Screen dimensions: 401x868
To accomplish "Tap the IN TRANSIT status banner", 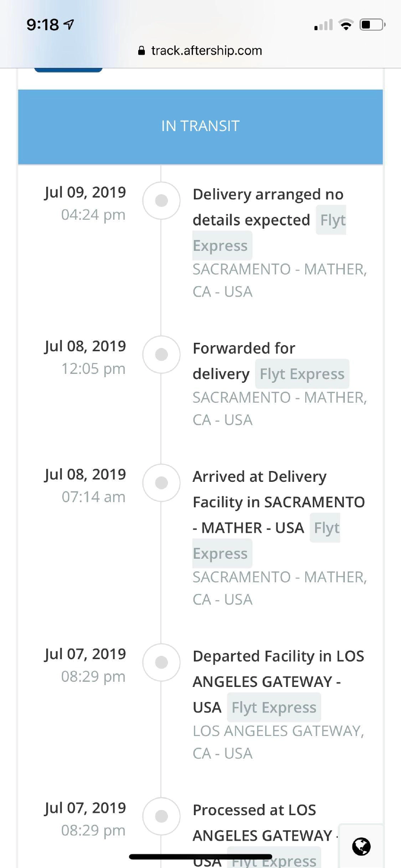I will click(200, 126).
